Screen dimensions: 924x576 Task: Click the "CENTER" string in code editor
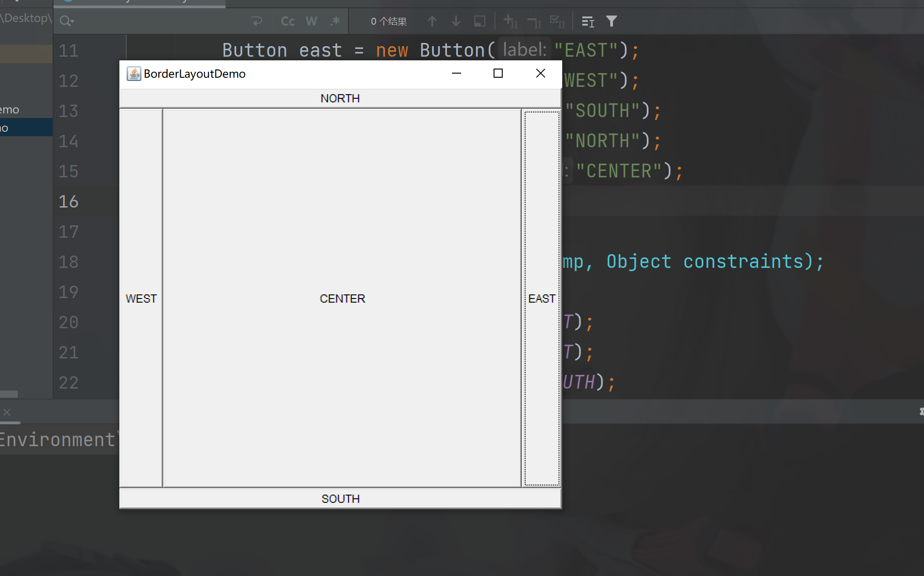pyautogui.click(x=619, y=171)
